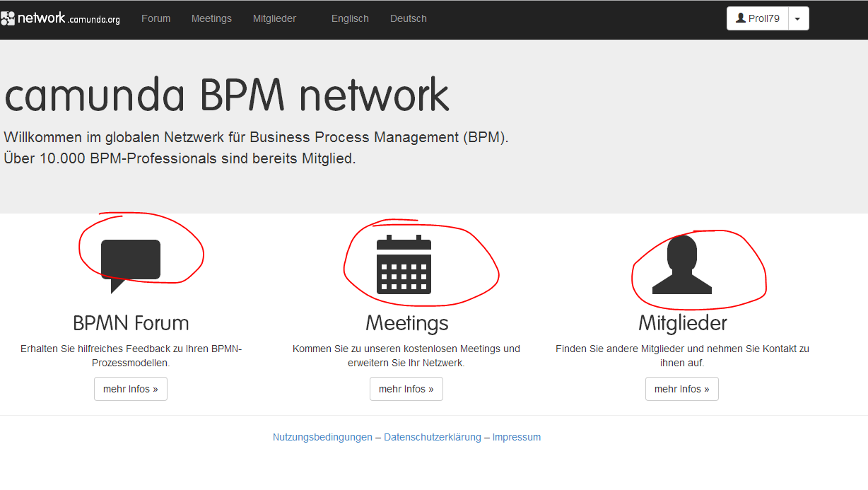Go to Meetings in the top navbar
Viewport: 868px width, 490px height.
pos(211,19)
